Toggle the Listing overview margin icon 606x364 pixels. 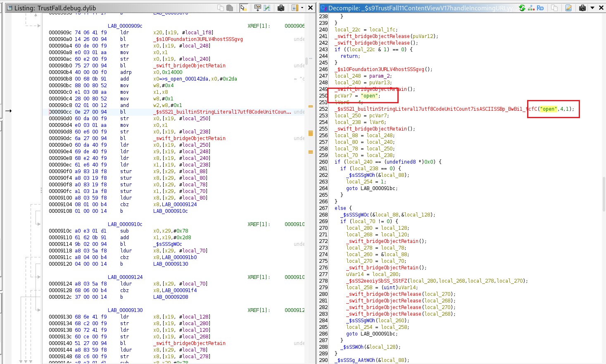tap(295, 8)
